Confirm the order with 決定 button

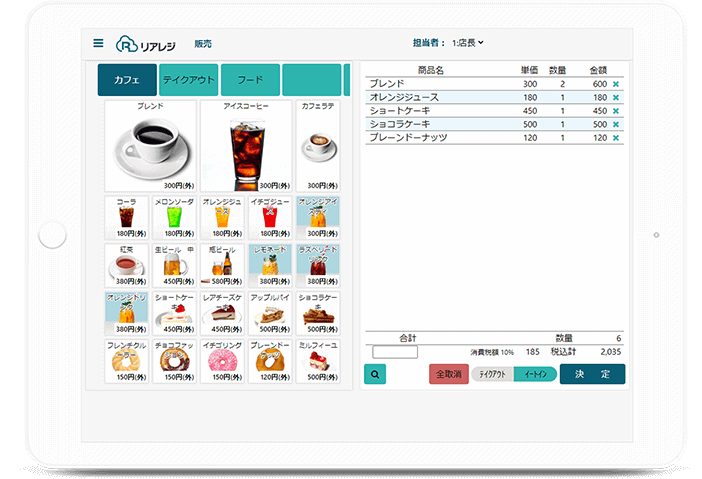592,374
